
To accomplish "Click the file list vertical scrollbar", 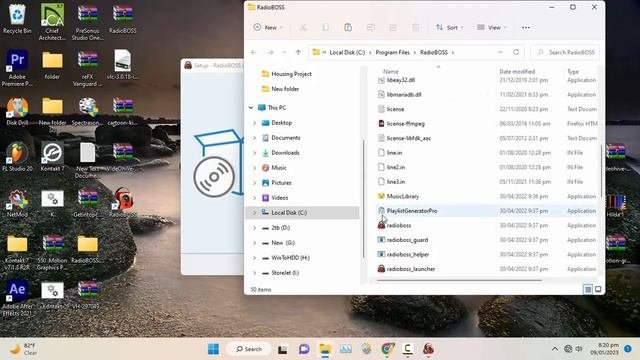I will 601,171.
